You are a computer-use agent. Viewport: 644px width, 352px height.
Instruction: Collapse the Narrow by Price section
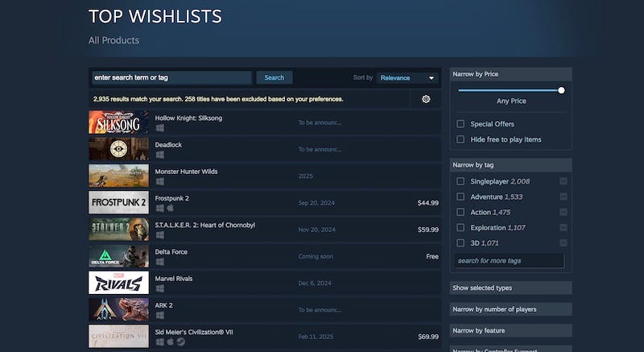[510, 74]
